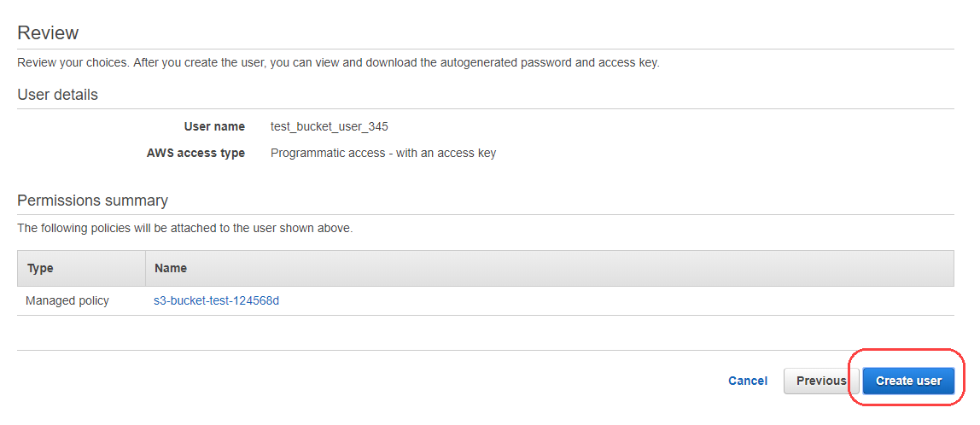Click the divider line under the Review heading
This screenshot has height=425, width=980.
[x=485, y=49]
